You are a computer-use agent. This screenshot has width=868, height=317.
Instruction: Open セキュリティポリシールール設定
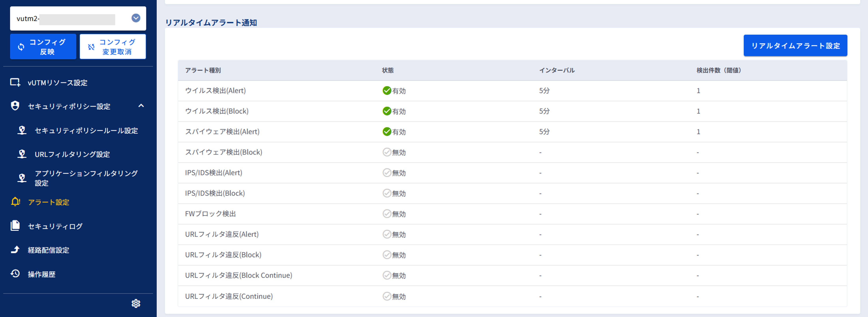click(x=86, y=131)
